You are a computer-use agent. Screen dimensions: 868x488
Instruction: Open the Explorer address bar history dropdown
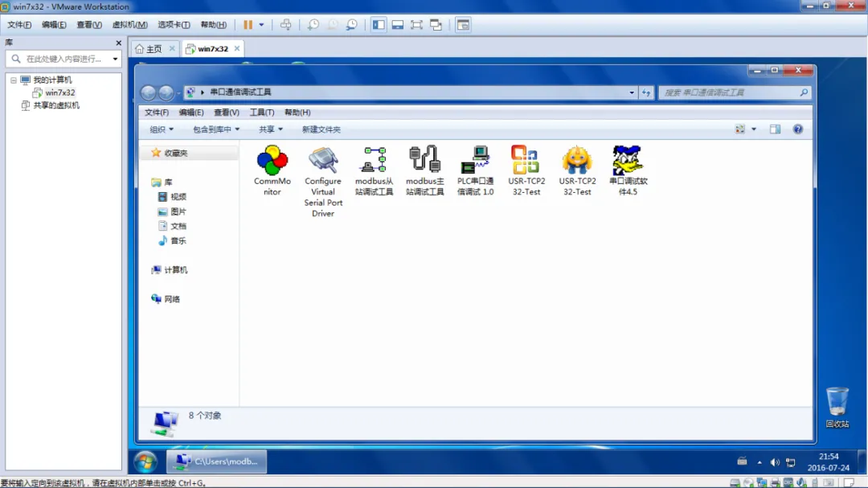[632, 92]
